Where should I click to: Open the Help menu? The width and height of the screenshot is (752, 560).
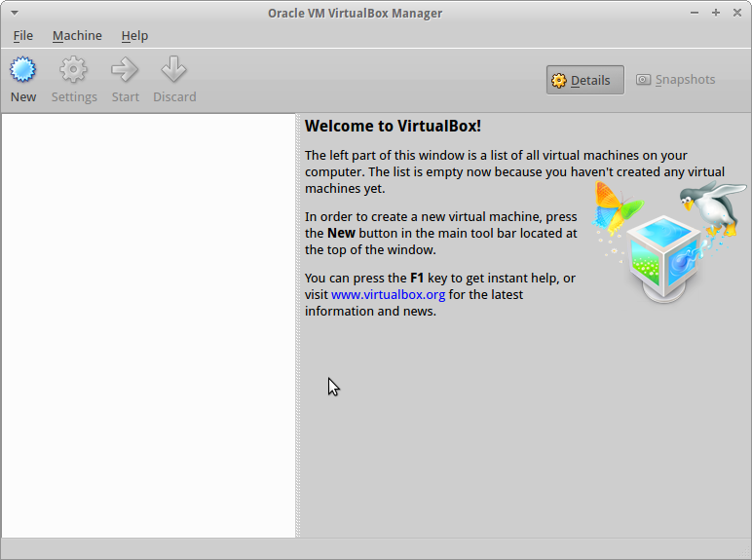[x=134, y=35]
